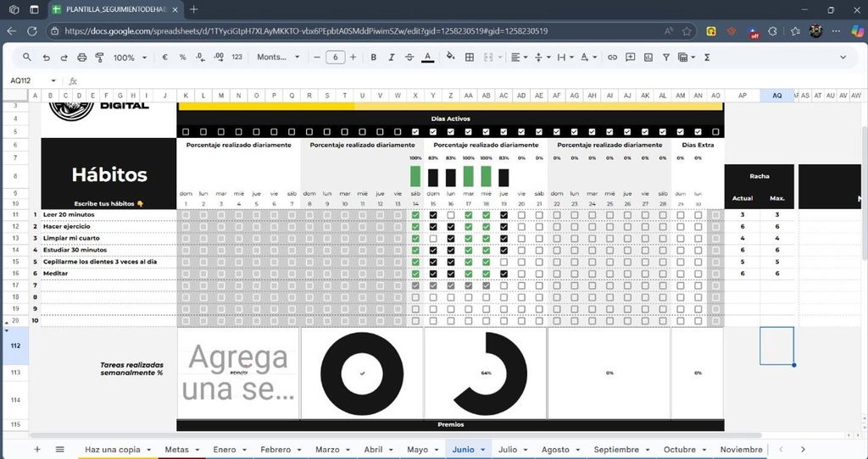Toggle Hacer ejercicio checkbox for day 15

(x=433, y=227)
